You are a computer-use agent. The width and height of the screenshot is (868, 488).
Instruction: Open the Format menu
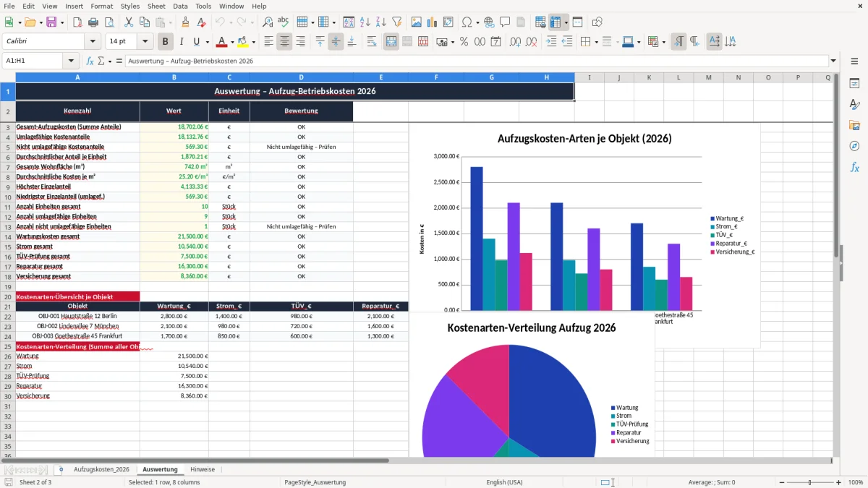102,6
